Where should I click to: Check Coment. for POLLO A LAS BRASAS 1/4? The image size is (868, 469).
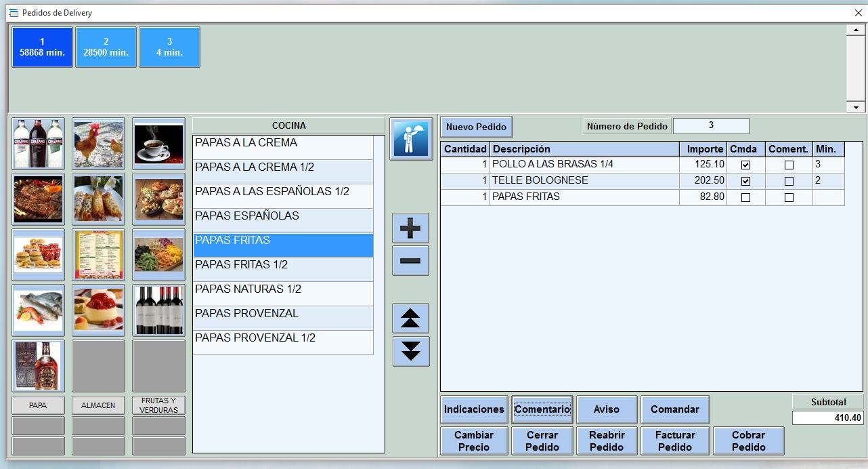click(x=789, y=164)
